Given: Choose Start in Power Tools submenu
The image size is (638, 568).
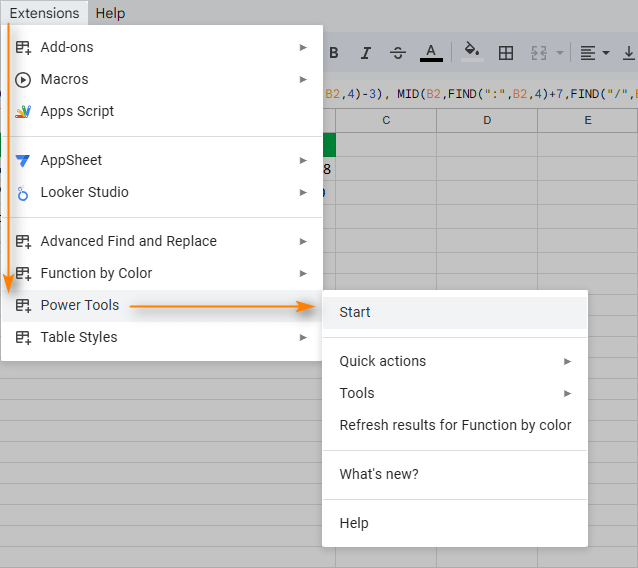Looking at the screenshot, I should pos(455,312).
